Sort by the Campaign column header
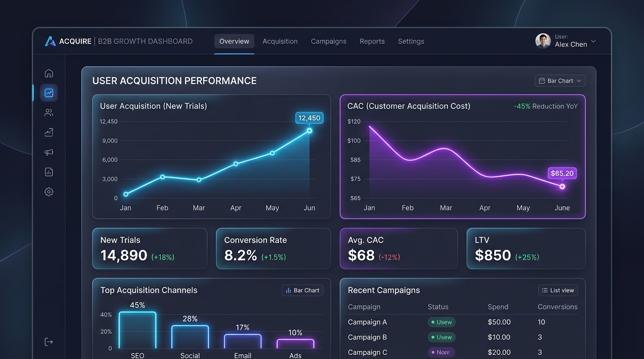Image resolution: width=644 pixels, height=359 pixels. (x=364, y=307)
